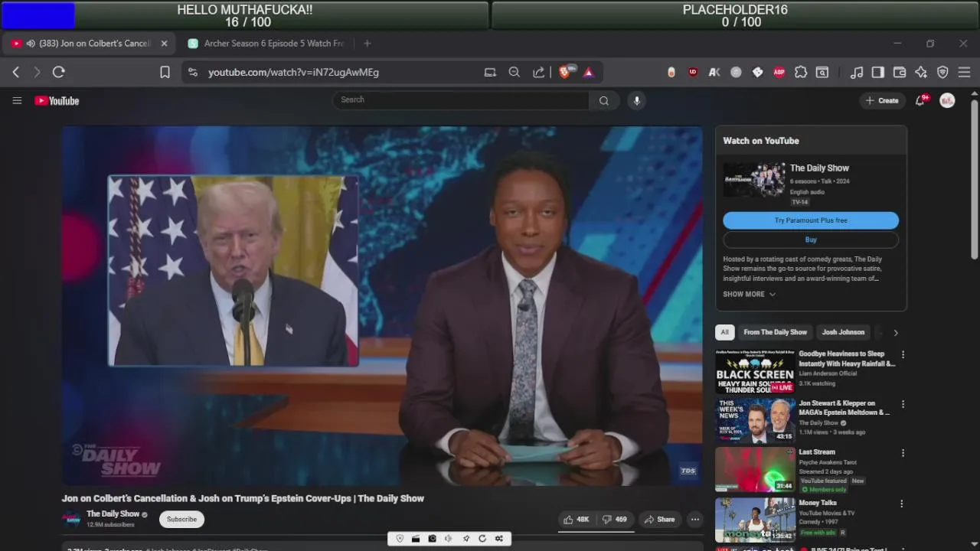Image resolution: width=980 pixels, height=551 pixels.
Task: Open Money Talks movie thumbnail
Action: click(755, 520)
